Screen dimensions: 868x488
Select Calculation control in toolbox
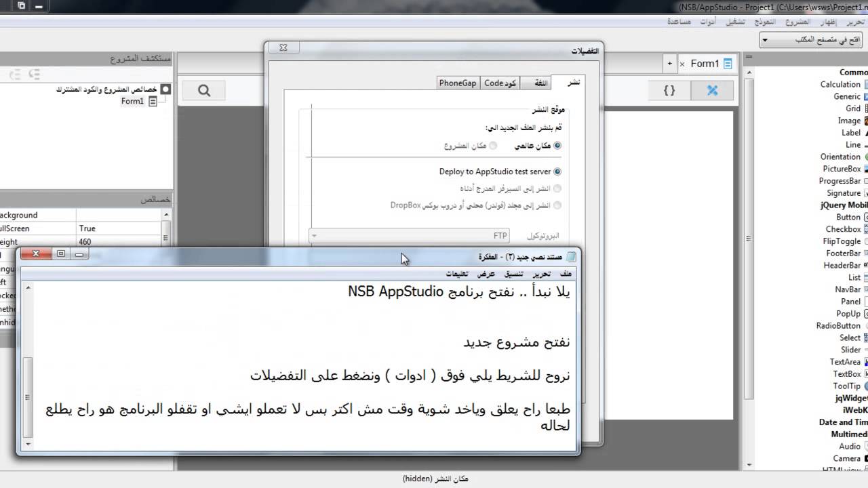click(x=840, y=85)
